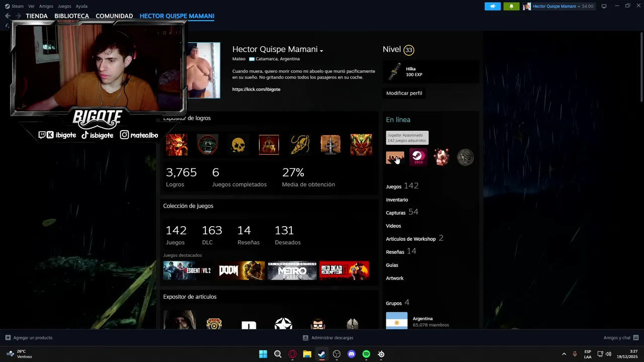Open the Capturas 54 link

[402, 212]
